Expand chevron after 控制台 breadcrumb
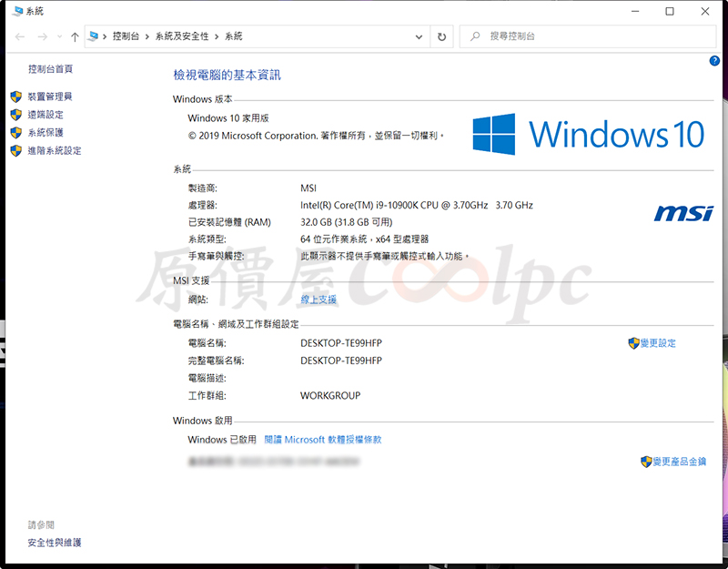This screenshot has width=728, height=569. pos(147,36)
